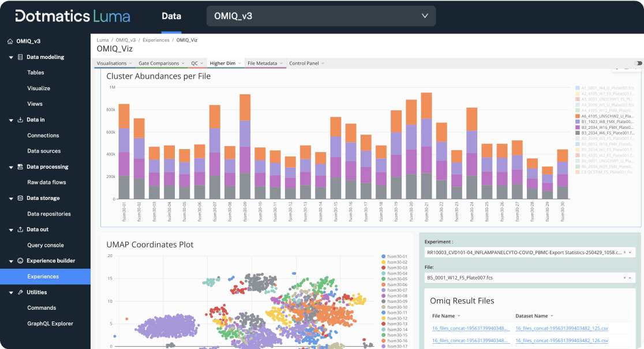The width and height of the screenshot is (644, 349).
Task: Switch to the Gate Comparisons tab
Action: pyautogui.click(x=159, y=63)
